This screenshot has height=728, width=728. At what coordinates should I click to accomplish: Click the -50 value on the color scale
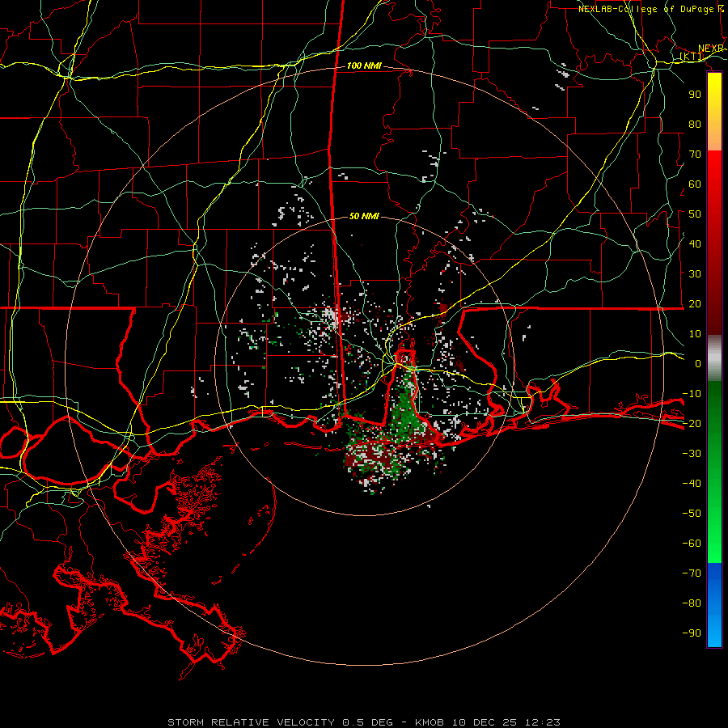tap(692, 514)
